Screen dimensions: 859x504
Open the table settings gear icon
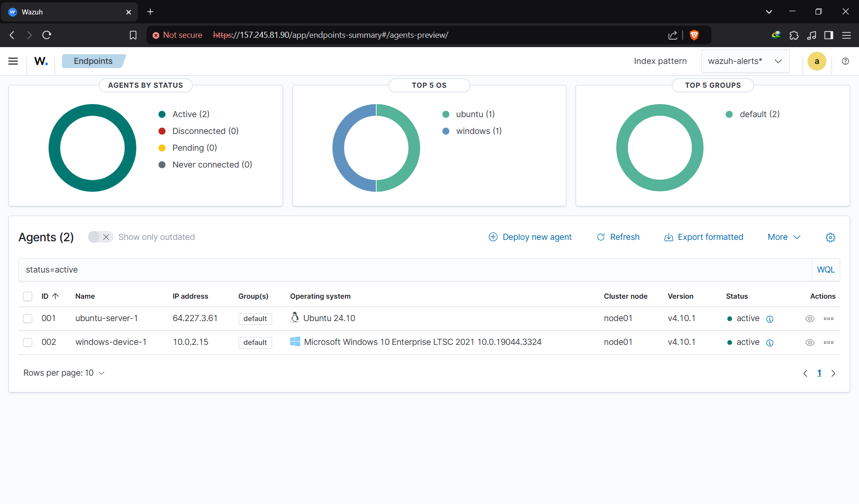[831, 237]
